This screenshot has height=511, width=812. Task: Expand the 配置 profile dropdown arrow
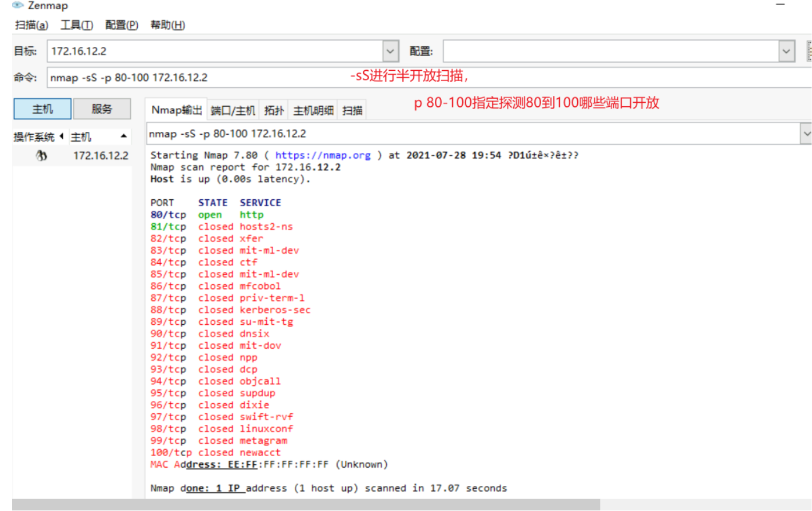click(x=786, y=51)
